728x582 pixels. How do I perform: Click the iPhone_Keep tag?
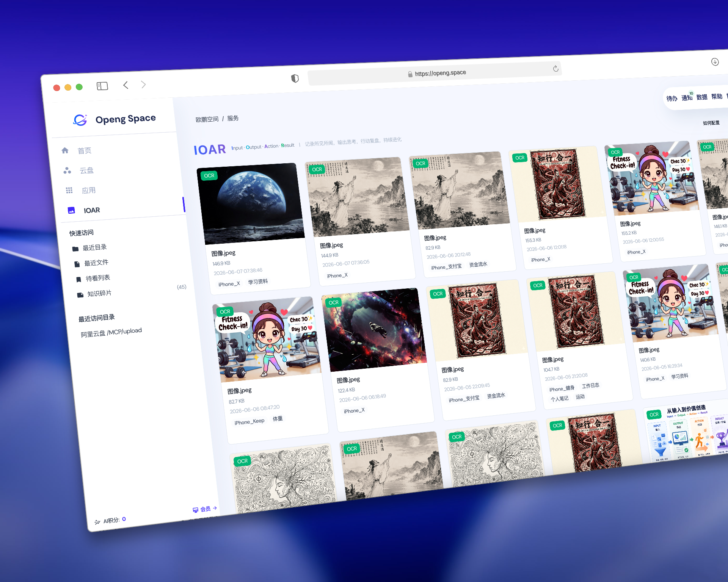(249, 421)
